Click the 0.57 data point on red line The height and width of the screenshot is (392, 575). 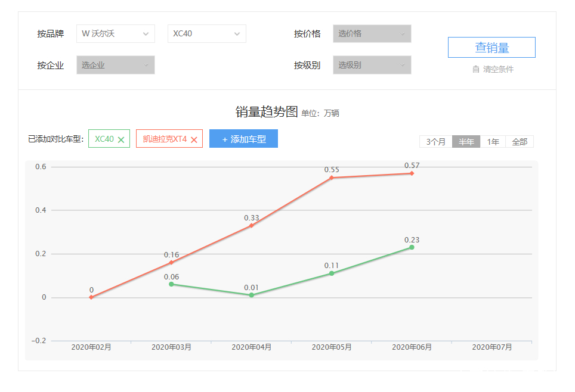411,173
